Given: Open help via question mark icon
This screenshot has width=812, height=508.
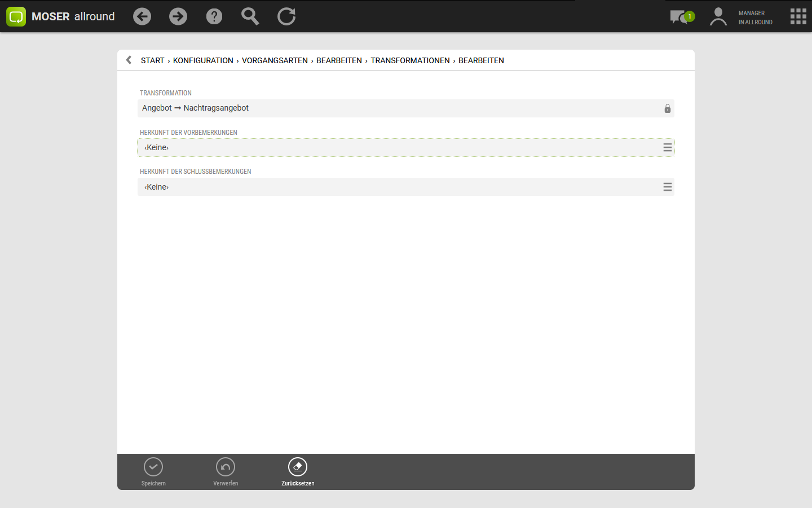Looking at the screenshot, I should [x=214, y=16].
